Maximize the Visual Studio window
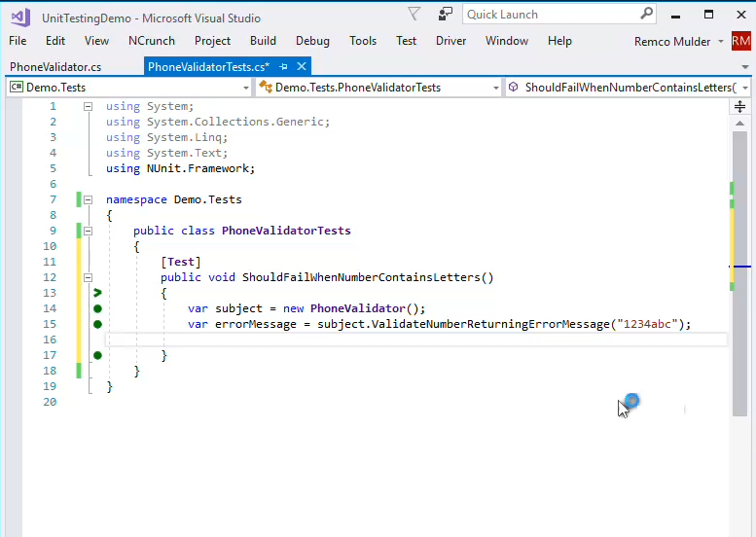 tap(708, 15)
